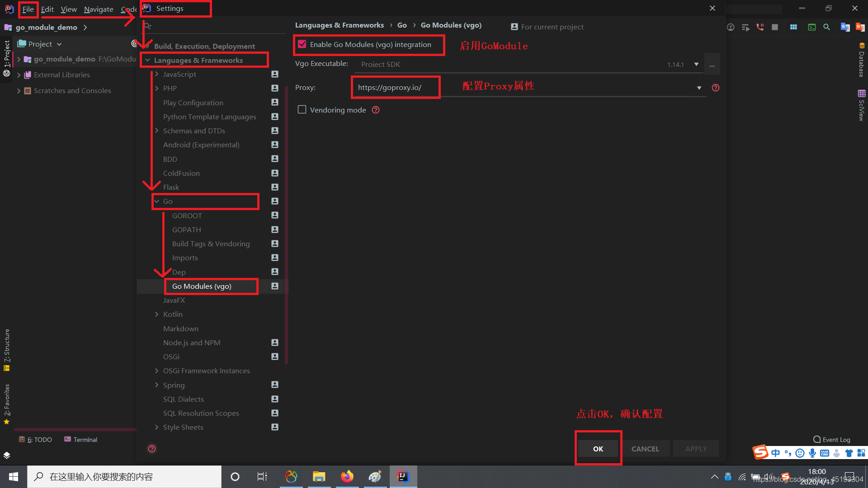Click the Vendoring mode help icon
Image resolution: width=868 pixels, height=488 pixels.
[x=376, y=110]
